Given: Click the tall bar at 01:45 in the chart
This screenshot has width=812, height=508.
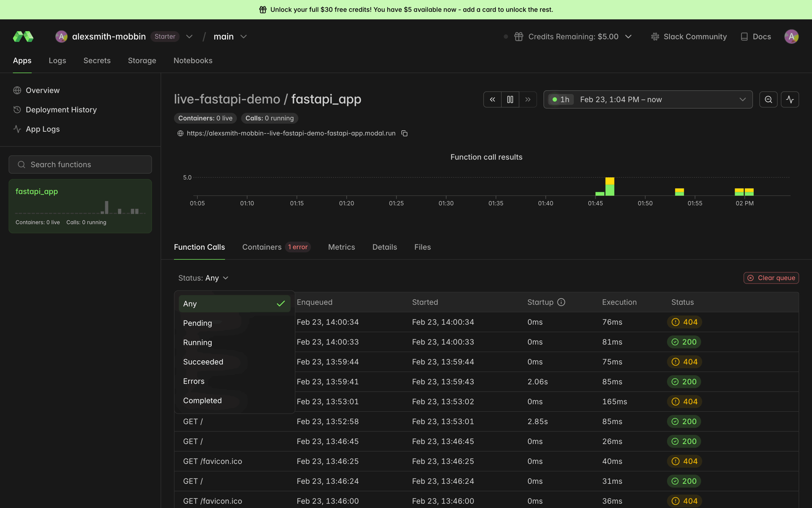Looking at the screenshot, I should [609, 187].
